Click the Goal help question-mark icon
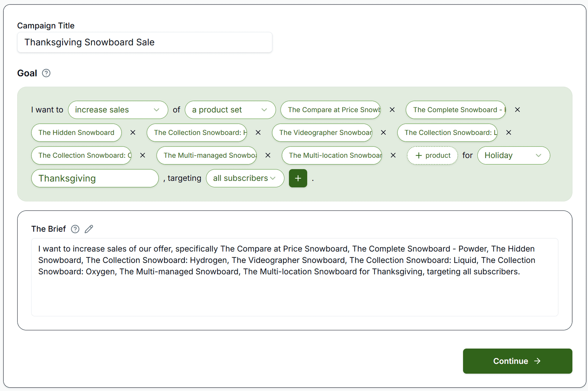The image size is (588, 391). pyautogui.click(x=46, y=73)
